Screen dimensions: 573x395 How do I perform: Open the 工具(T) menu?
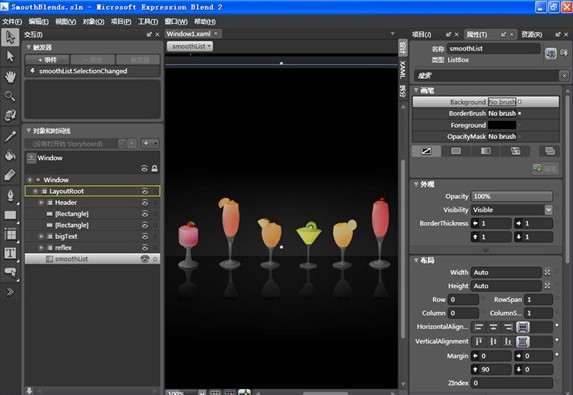coord(148,22)
